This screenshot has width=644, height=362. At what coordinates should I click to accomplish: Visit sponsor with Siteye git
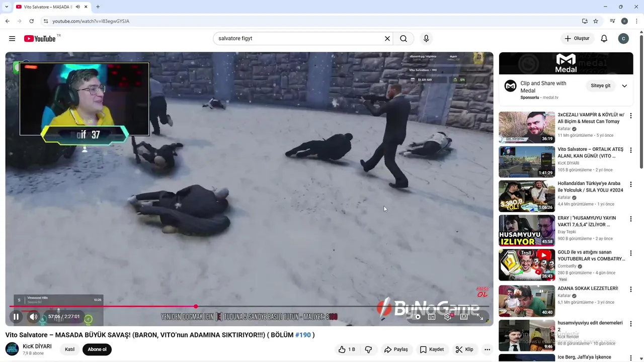(600, 86)
